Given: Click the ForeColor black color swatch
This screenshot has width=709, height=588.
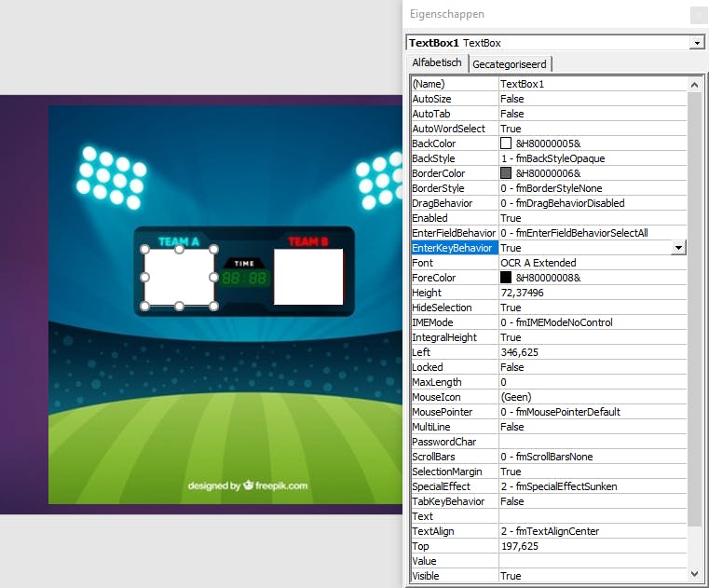Looking at the screenshot, I should coord(506,278).
